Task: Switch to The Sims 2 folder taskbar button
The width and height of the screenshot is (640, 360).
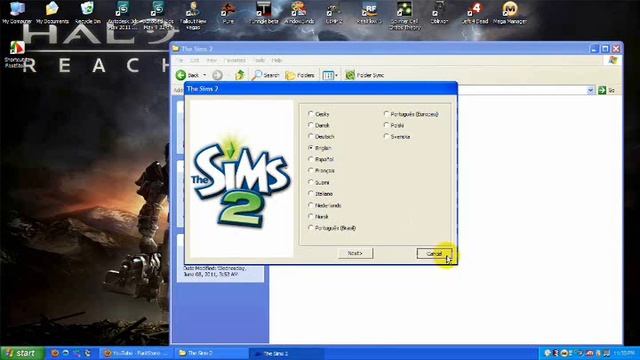Action: click(x=211, y=353)
